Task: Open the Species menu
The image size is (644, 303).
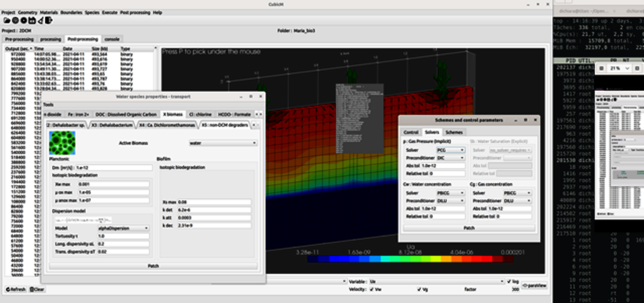Action: point(92,13)
